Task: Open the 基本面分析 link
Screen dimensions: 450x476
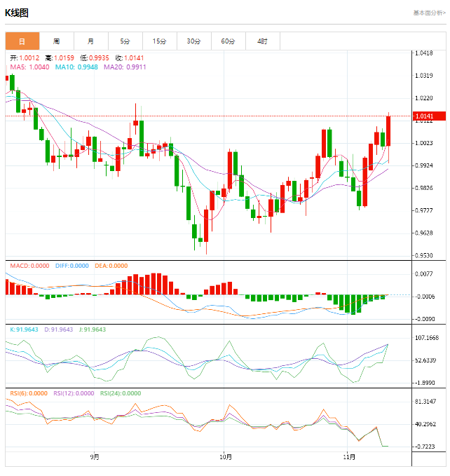Action: tap(430, 13)
